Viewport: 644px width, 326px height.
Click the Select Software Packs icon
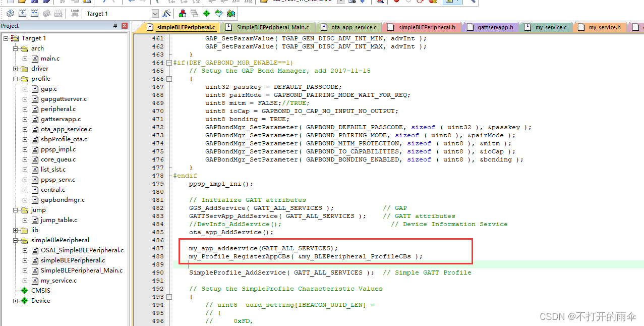coord(219,14)
